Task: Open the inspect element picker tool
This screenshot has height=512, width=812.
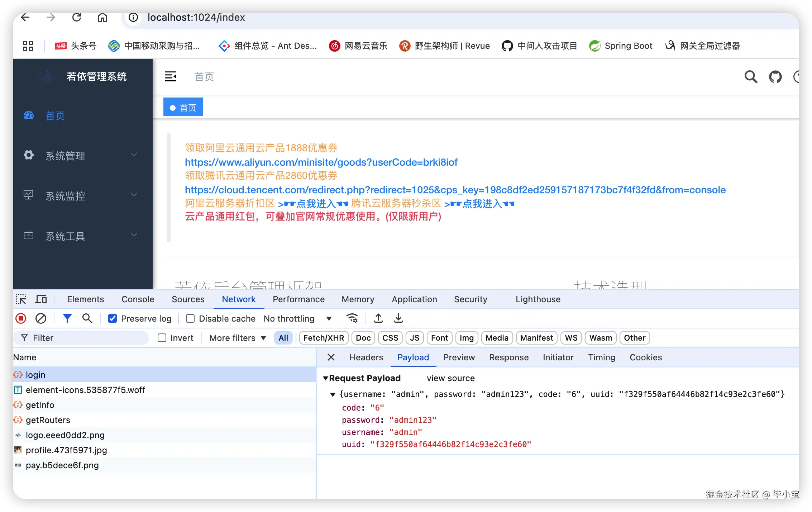Action: (x=21, y=299)
